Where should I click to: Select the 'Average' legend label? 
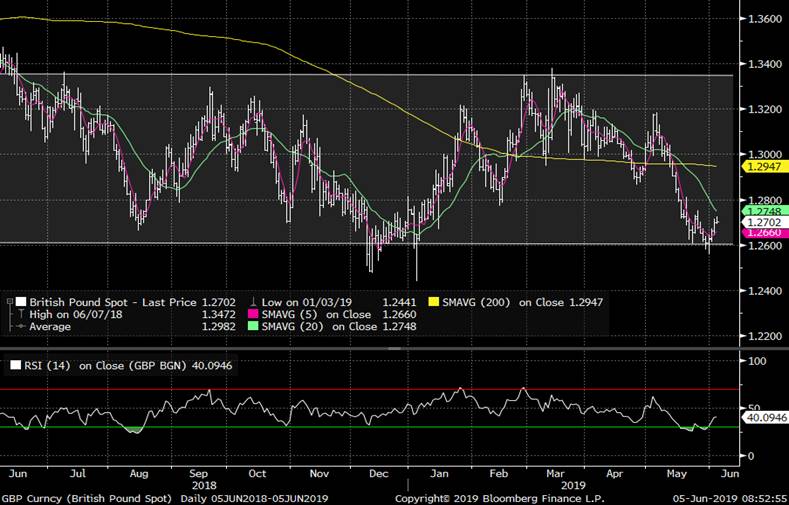click(x=50, y=326)
